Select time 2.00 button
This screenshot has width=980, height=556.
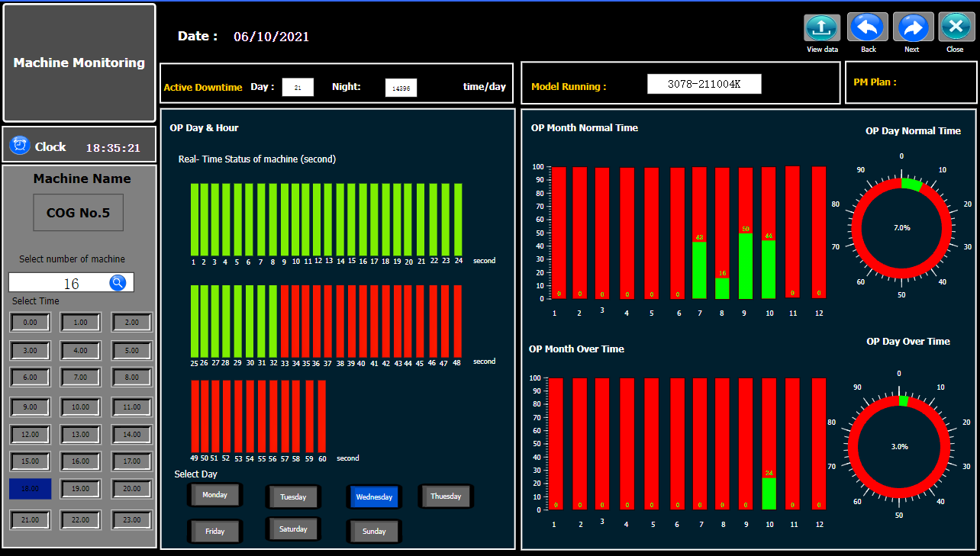tap(132, 323)
